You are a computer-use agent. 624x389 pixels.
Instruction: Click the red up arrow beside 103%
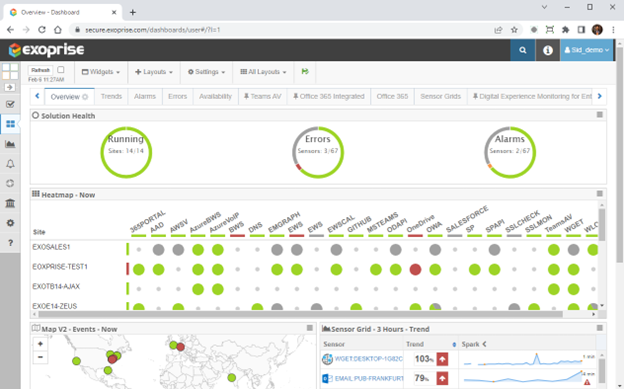[x=442, y=359]
